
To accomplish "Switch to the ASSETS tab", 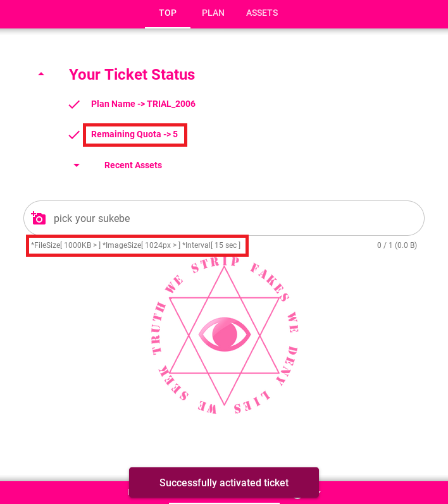I will pyautogui.click(x=262, y=13).
